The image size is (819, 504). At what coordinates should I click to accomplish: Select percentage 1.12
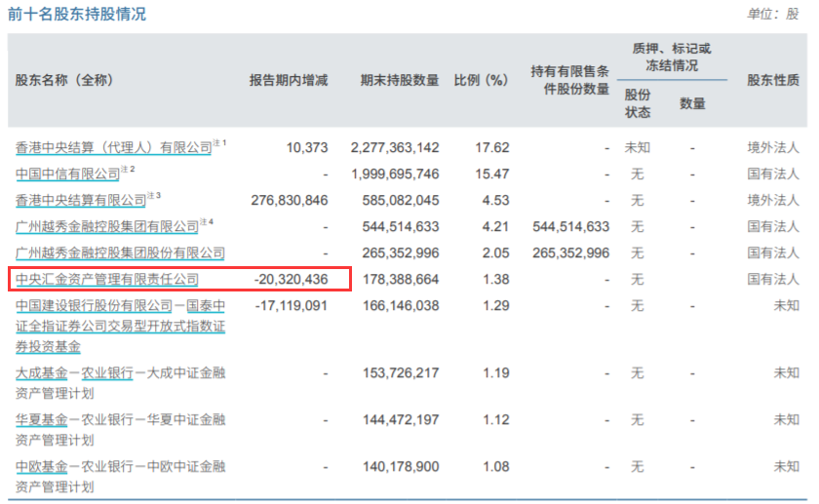pos(495,420)
